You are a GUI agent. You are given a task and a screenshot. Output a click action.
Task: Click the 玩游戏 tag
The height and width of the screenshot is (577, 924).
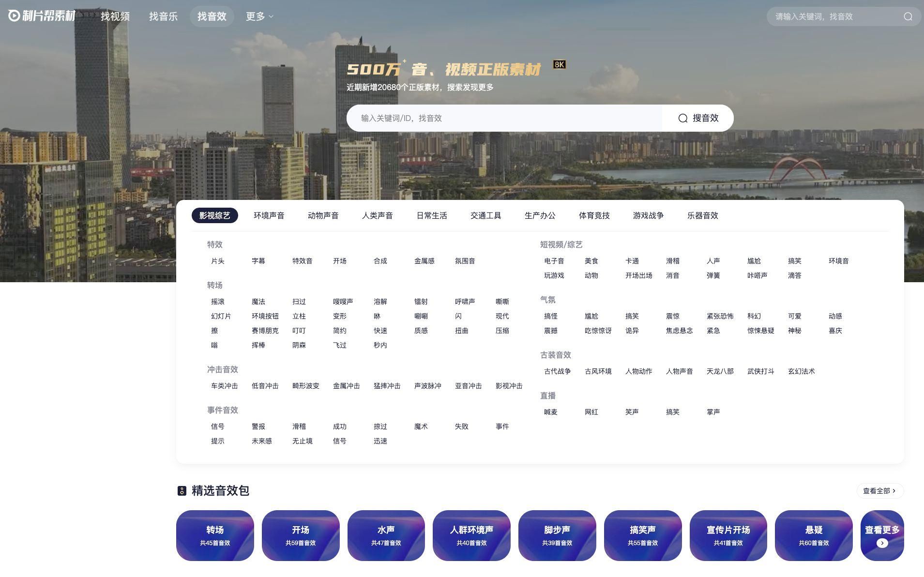[554, 275]
